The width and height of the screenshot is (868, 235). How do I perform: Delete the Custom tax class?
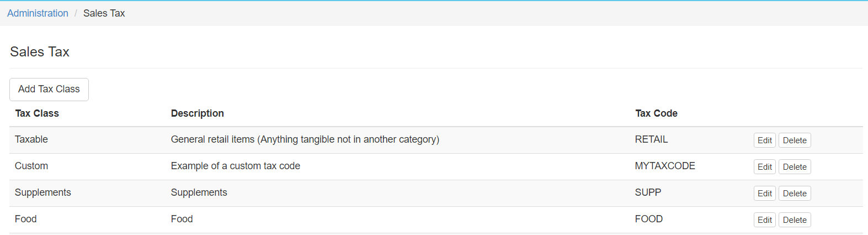(794, 167)
